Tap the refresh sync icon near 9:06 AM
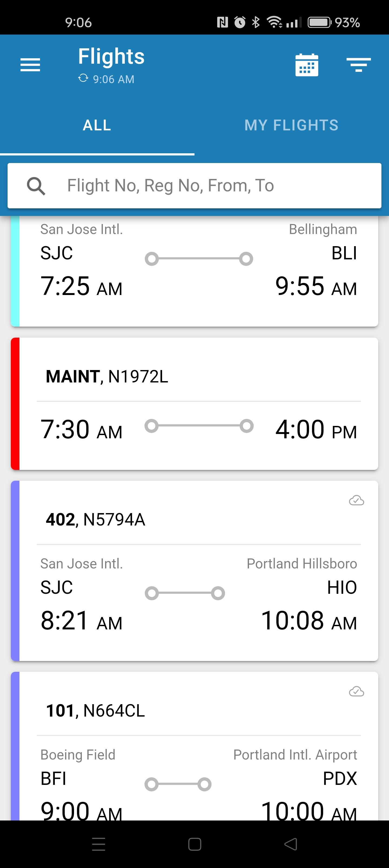 click(83, 78)
